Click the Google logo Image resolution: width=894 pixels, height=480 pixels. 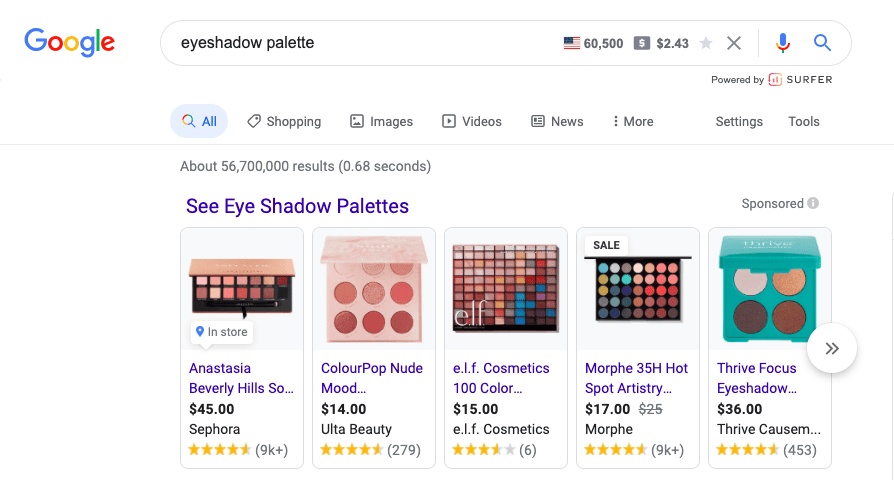[x=70, y=42]
